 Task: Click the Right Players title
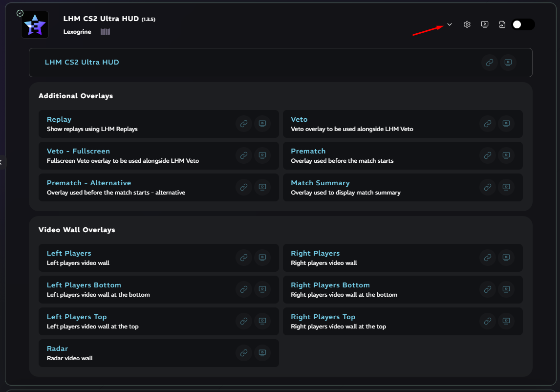[x=315, y=253]
